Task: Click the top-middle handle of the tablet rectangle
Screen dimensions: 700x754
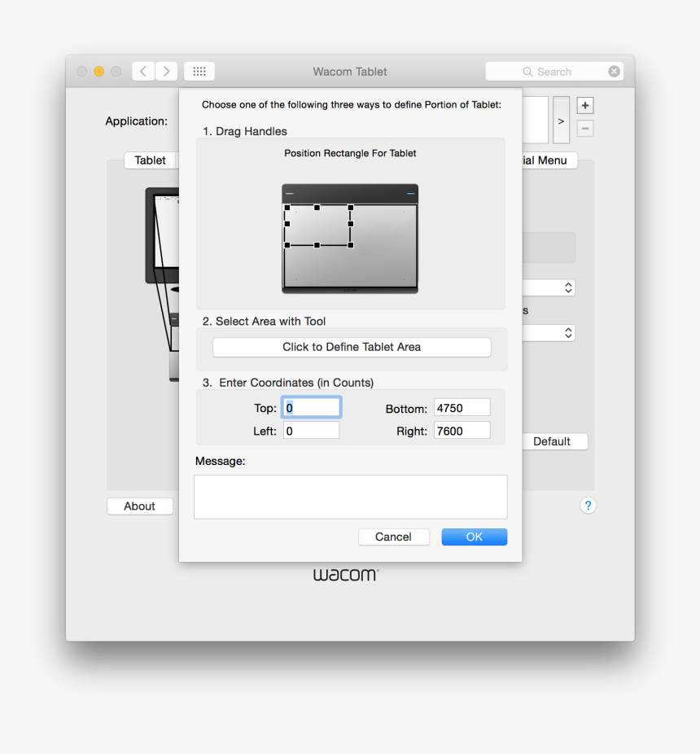Action: [317, 208]
